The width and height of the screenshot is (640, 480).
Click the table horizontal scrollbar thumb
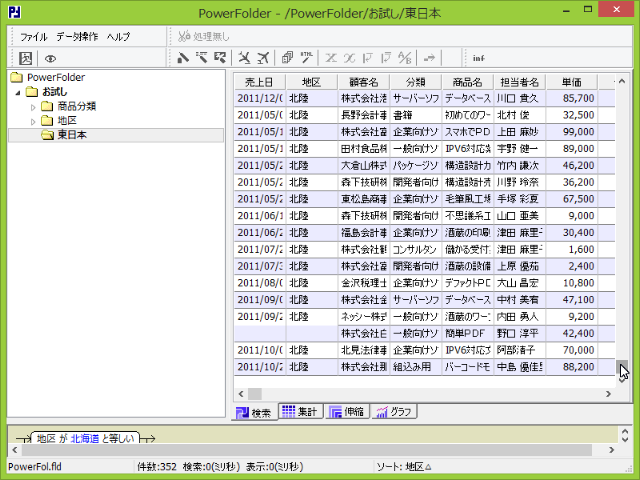pos(255,394)
